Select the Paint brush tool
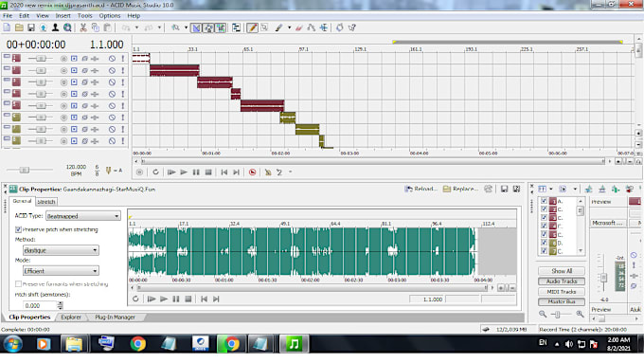This screenshot has width=644, height=363. [x=278, y=27]
